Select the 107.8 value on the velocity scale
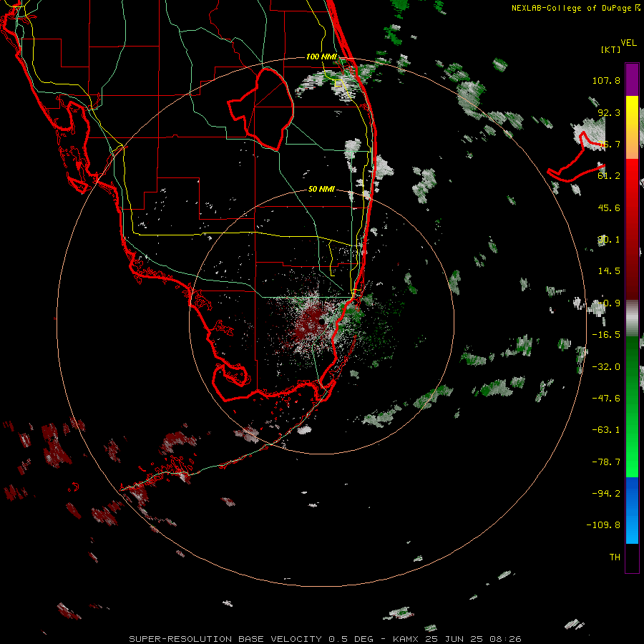 [x=606, y=80]
